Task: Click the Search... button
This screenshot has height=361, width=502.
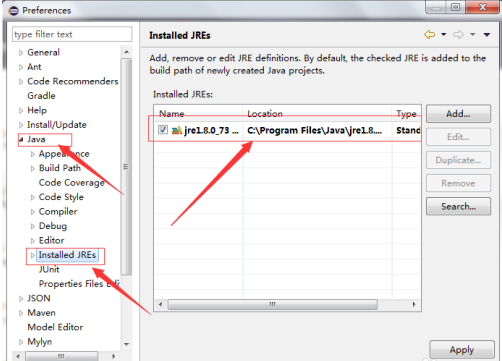Action: coord(458,206)
